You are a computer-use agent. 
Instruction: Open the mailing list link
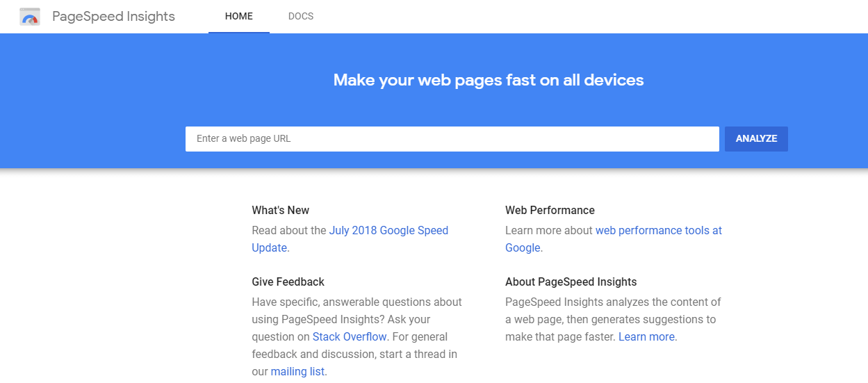click(x=297, y=371)
